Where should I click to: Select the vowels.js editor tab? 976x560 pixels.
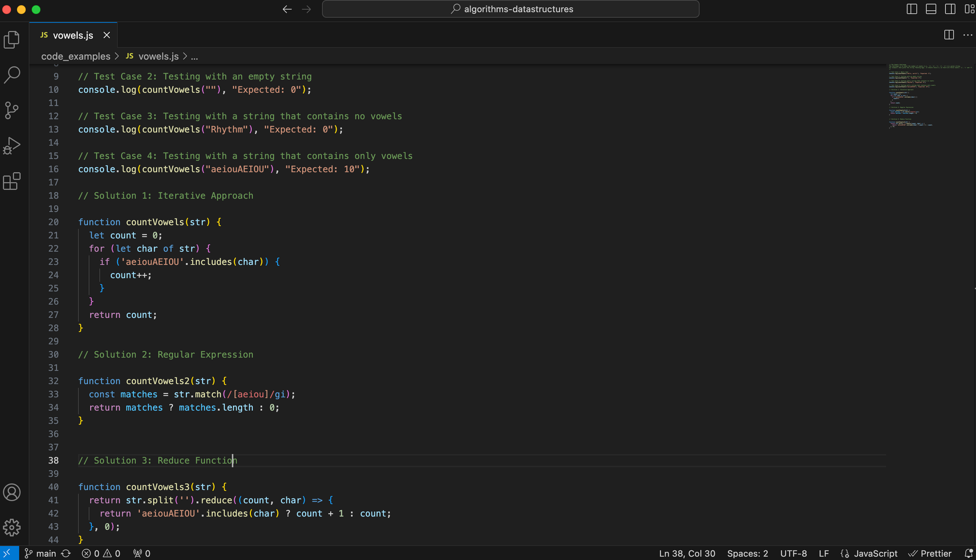(73, 35)
